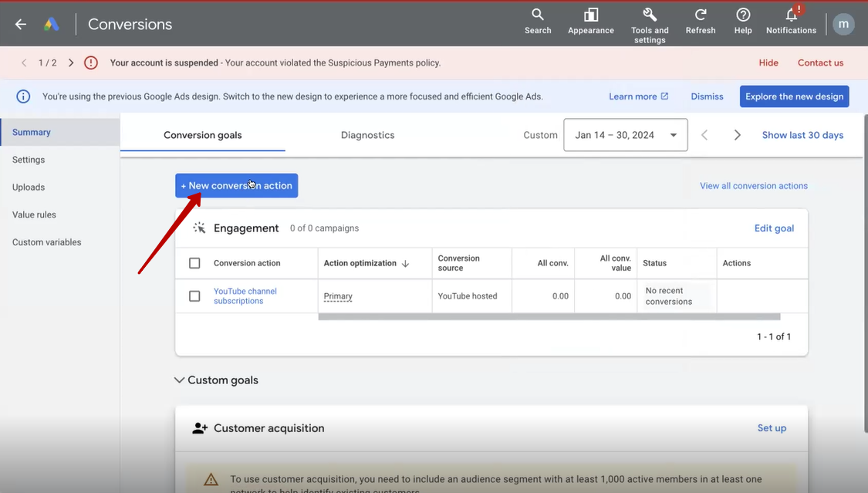Viewport: 868px width, 493px height.
Task: Switch to Diagnostics tab
Action: [367, 135]
